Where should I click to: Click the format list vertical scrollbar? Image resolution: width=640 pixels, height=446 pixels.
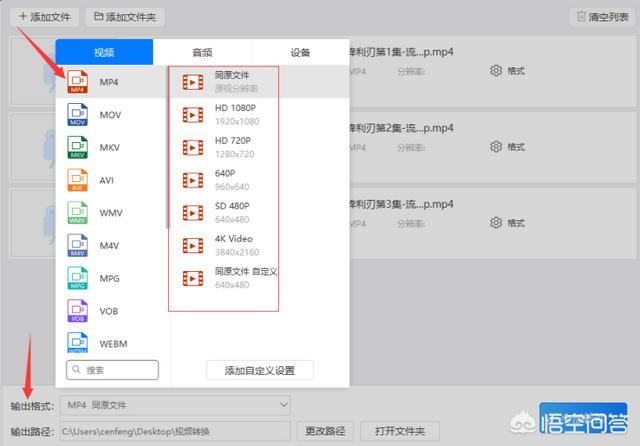167,147
